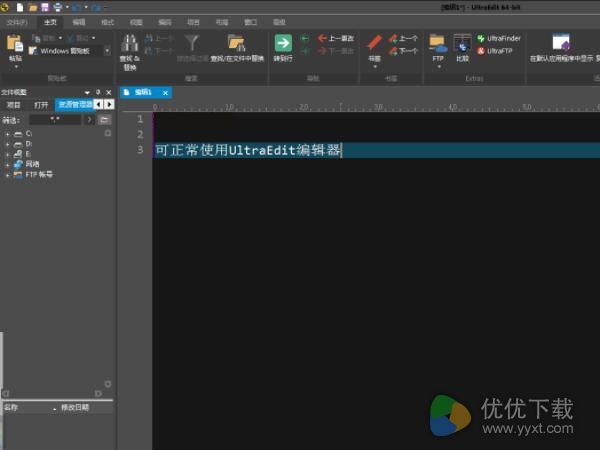Click Show in default application icon

[x=561, y=42]
